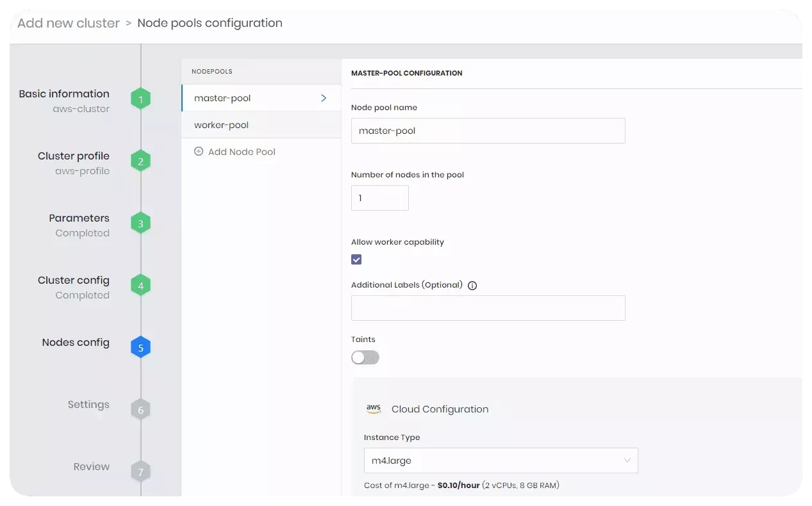Click the Number of nodes input field
The image size is (812, 506).
(x=379, y=198)
